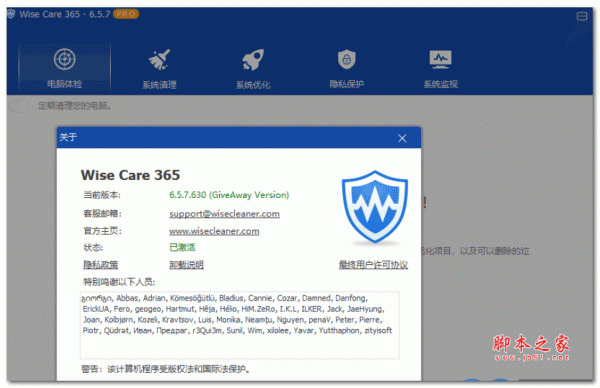The image size is (600, 388).
Task: Click the 关于 dialog title
Action: (68, 137)
